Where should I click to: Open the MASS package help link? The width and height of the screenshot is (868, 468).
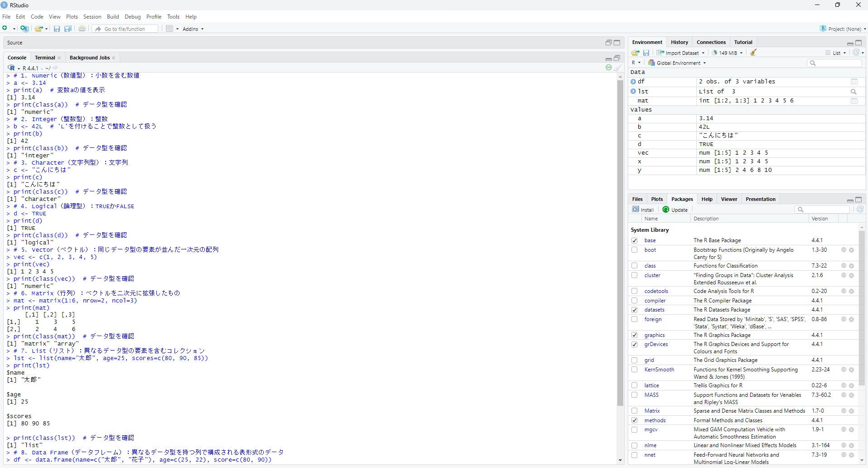tap(651, 395)
